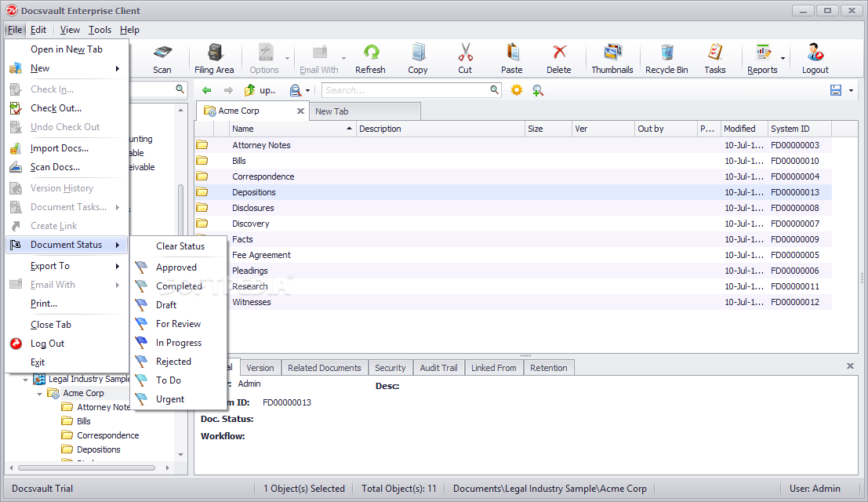Click the green back arrow
The height and width of the screenshot is (502, 868).
[x=206, y=90]
